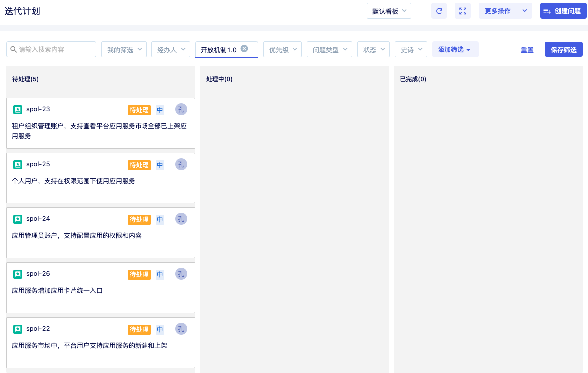Open issue spol-22 ID text
The height and width of the screenshot is (373, 588).
[x=38, y=328]
